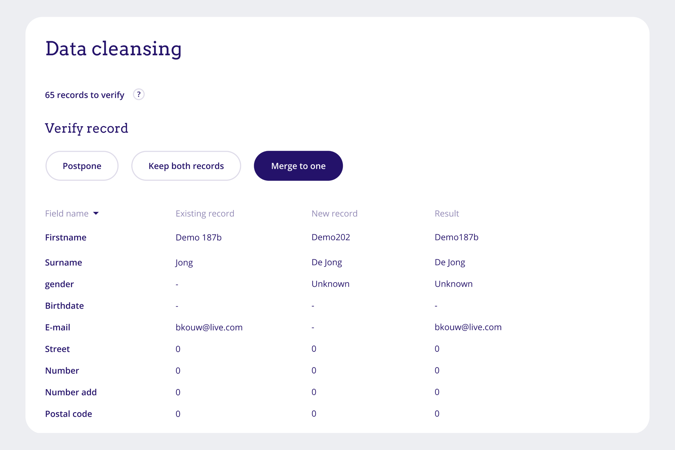Select bkouw@live.com in Result column
675x450 pixels.
click(x=468, y=327)
